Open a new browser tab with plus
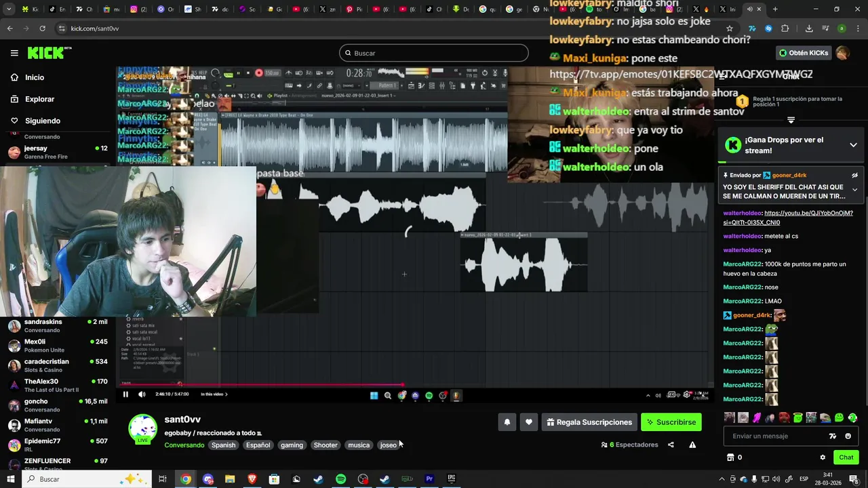Image resolution: width=868 pixels, height=488 pixels. pyautogui.click(x=775, y=9)
